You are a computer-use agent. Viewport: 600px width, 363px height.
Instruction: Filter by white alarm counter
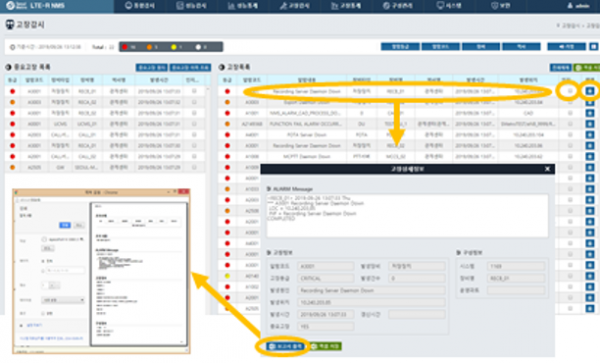click(x=201, y=47)
